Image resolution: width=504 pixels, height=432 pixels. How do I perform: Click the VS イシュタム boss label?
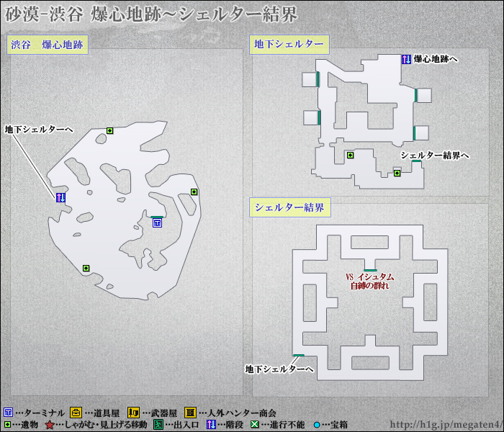[x=369, y=276]
